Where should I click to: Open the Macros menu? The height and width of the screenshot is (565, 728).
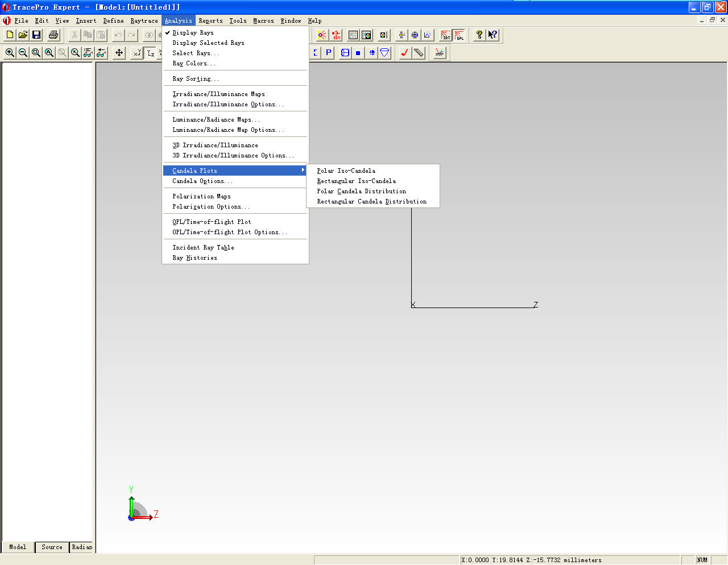pyautogui.click(x=263, y=20)
